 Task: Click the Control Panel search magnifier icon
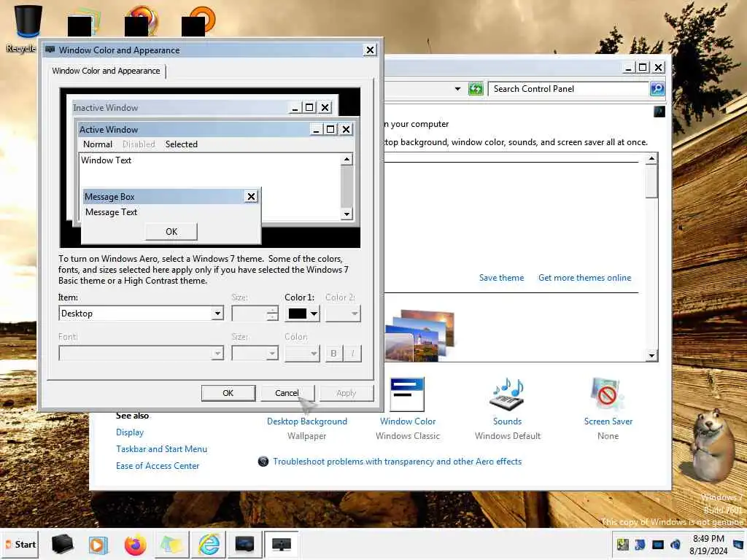coord(657,88)
